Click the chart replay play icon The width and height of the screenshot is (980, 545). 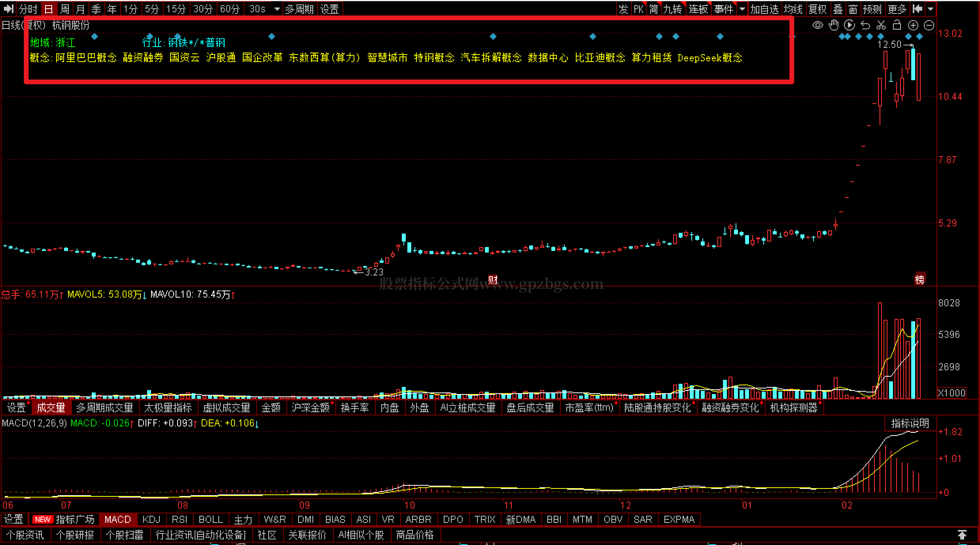pos(849,25)
